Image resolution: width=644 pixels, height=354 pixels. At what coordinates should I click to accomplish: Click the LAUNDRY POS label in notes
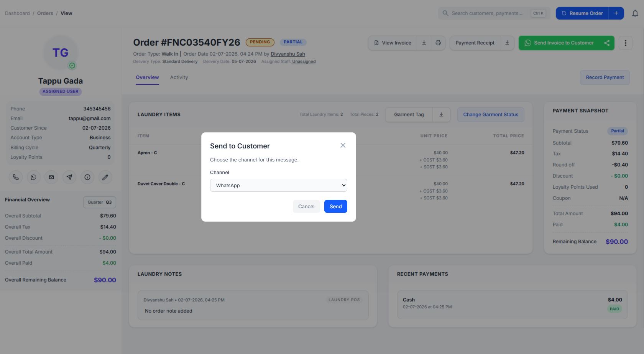click(x=344, y=300)
